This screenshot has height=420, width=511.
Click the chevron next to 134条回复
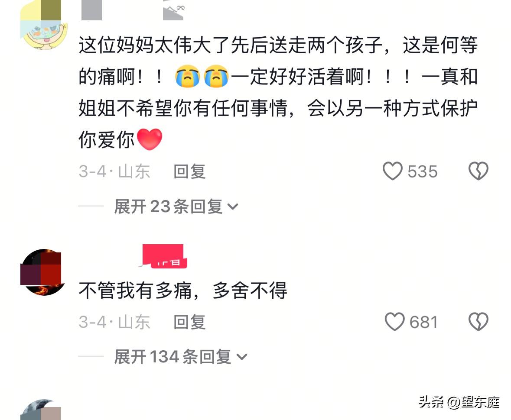click(x=242, y=357)
